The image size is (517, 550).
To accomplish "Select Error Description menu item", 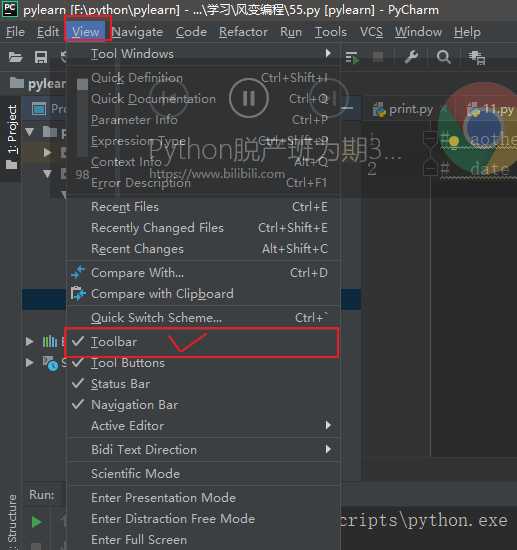I will pos(202,183).
